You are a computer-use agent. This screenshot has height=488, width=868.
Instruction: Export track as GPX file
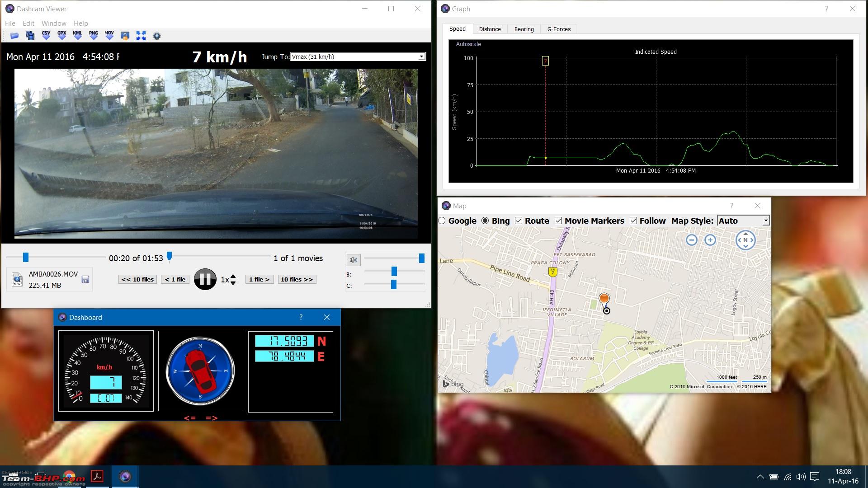pos(62,35)
